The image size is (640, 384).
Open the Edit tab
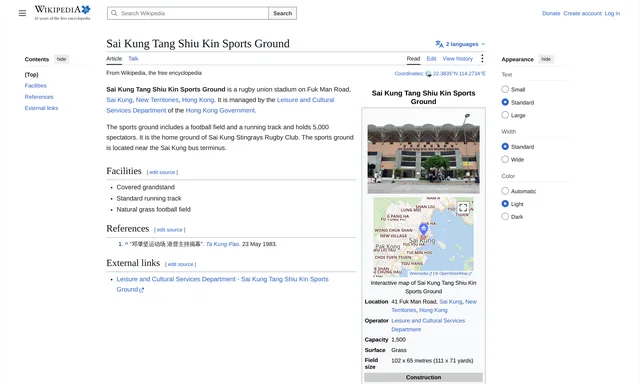coord(431,59)
